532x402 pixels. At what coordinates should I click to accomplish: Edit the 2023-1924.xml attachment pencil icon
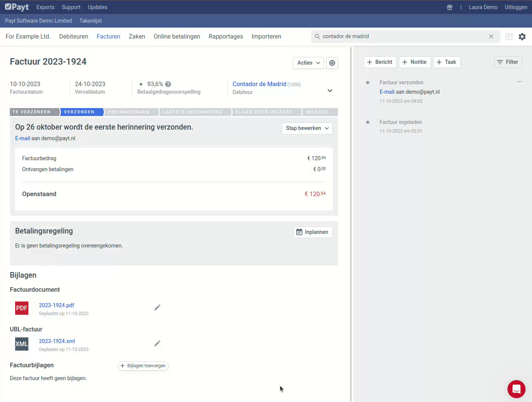click(157, 343)
